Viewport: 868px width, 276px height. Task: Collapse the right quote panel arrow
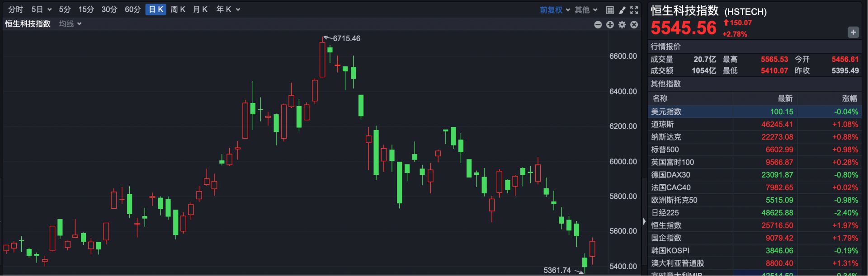[644, 221]
